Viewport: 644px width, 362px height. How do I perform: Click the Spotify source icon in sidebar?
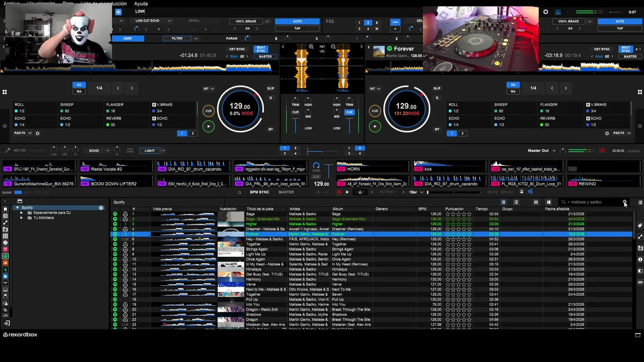point(6,256)
